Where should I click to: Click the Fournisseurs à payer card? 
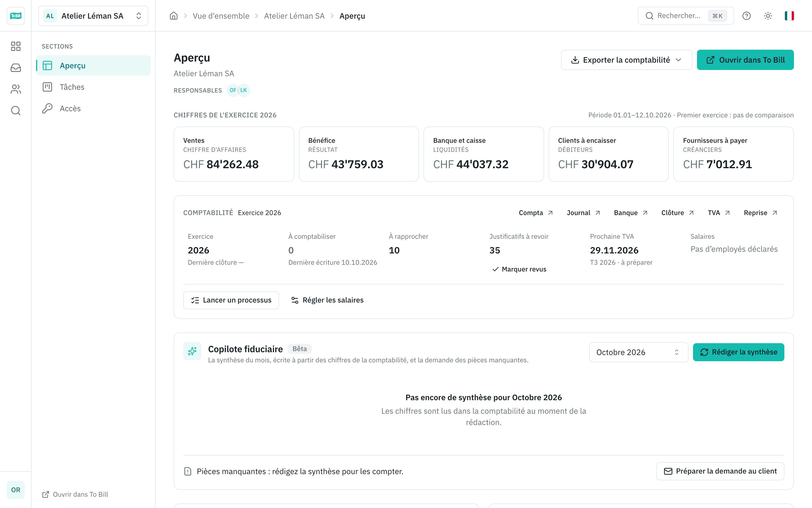click(734, 154)
